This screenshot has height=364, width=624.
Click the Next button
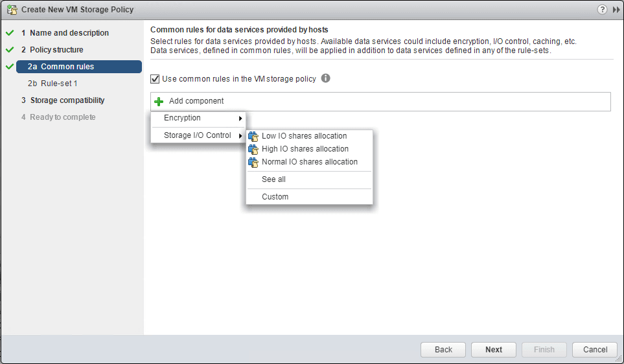(x=494, y=350)
